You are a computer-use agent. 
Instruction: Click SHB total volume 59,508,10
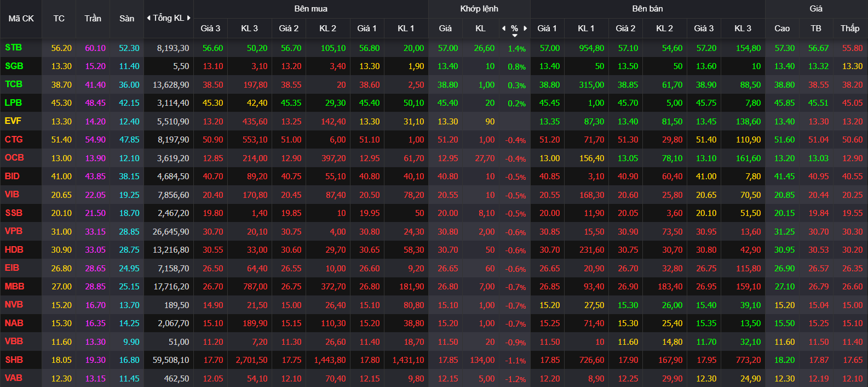coord(171,360)
